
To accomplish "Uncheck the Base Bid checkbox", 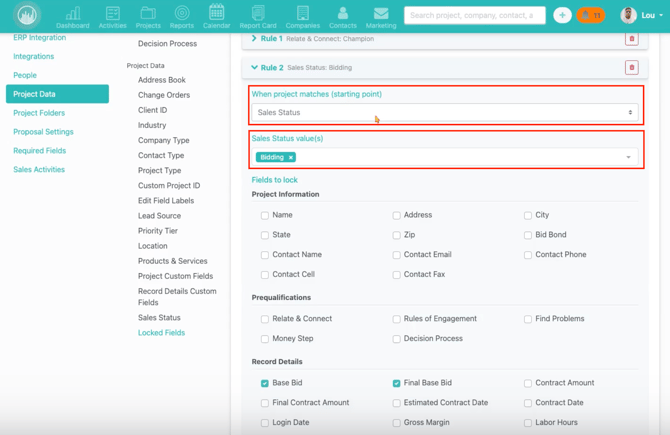I will tap(265, 383).
